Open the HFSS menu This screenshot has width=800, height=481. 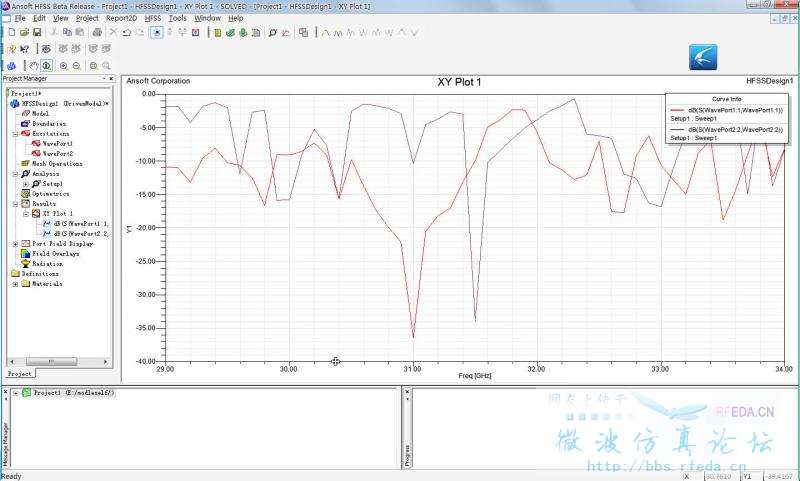click(x=153, y=18)
